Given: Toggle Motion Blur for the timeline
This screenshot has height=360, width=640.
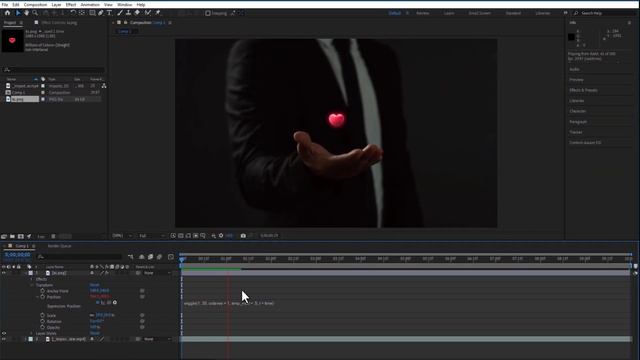Looking at the screenshot, I should pyautogui.click(x=160, y=257).
